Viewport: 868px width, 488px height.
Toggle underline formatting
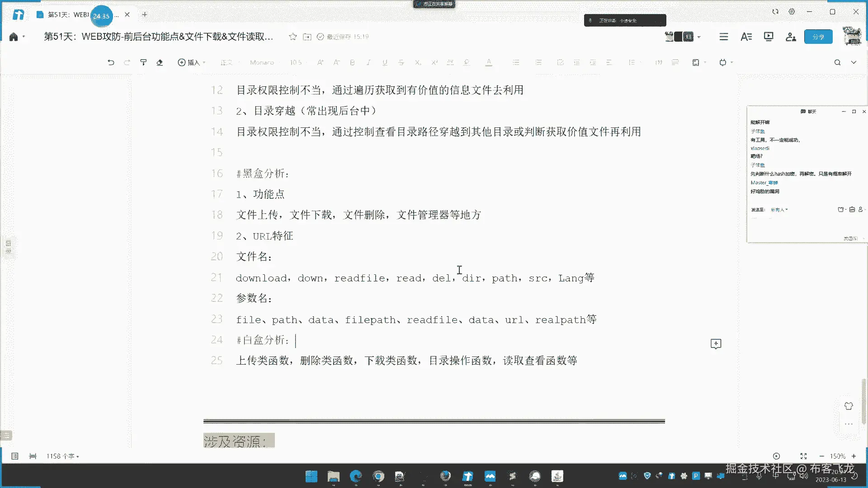coord(385,62)
